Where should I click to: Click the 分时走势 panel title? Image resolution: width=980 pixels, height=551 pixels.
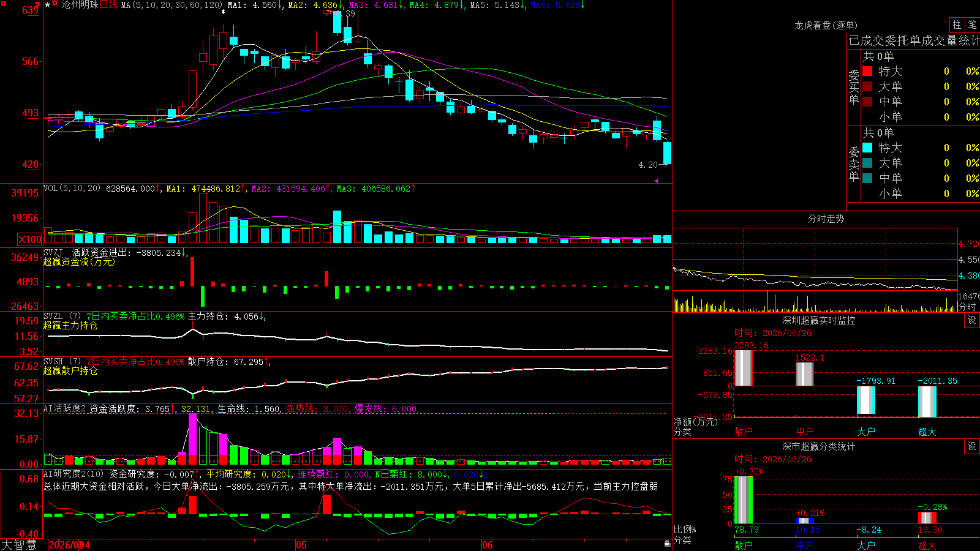tap(826, 219)
